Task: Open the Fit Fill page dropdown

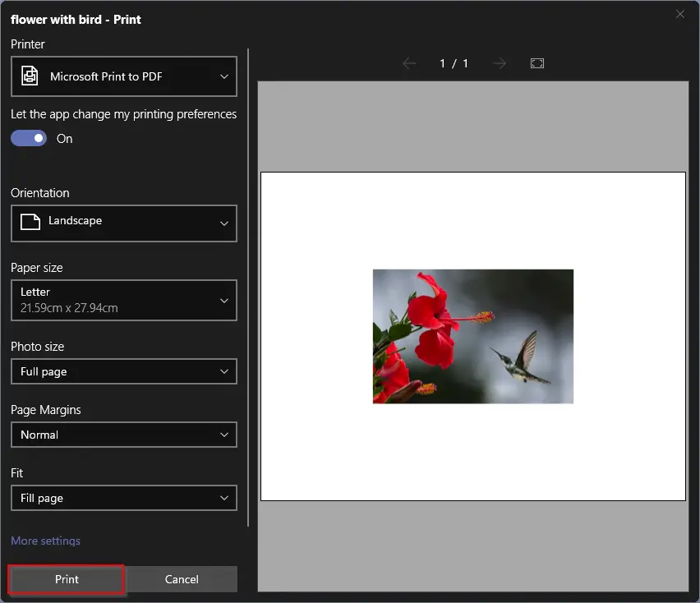Action: [124, 498]
